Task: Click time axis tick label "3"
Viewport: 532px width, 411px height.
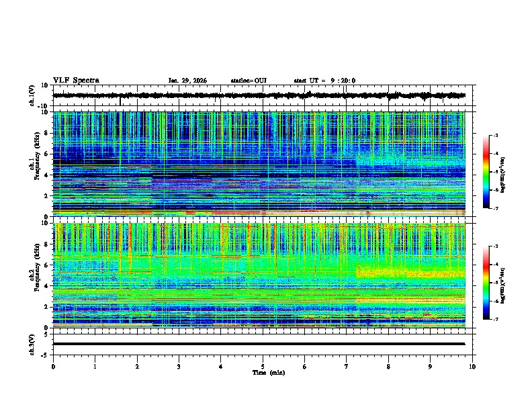Action: point(179,367)
